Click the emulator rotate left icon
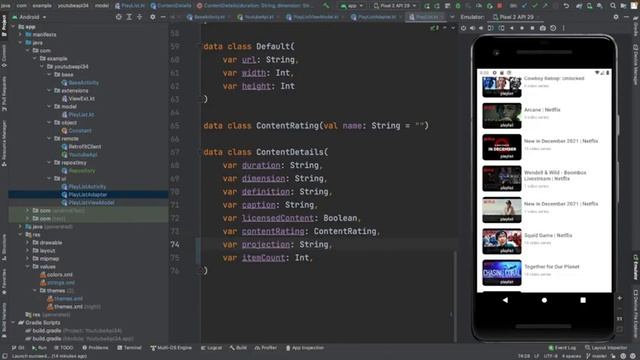The image size is (640, 360). (x=491, y=28)
